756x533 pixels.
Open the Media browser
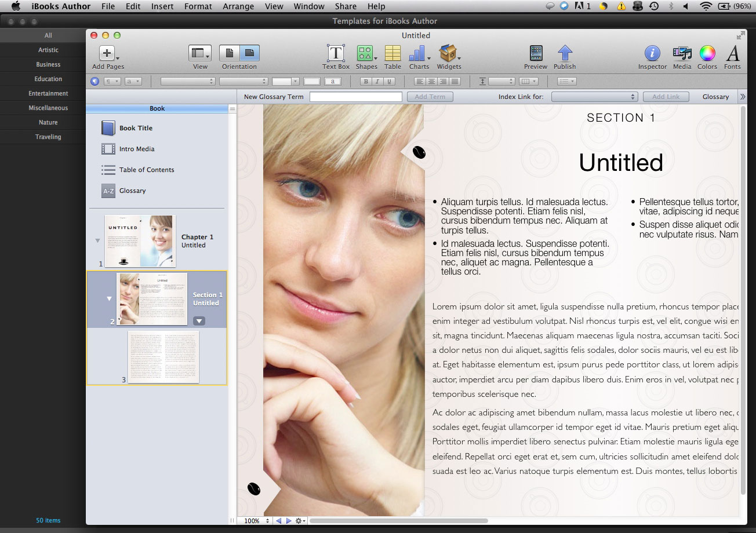[x=682, y=57]
